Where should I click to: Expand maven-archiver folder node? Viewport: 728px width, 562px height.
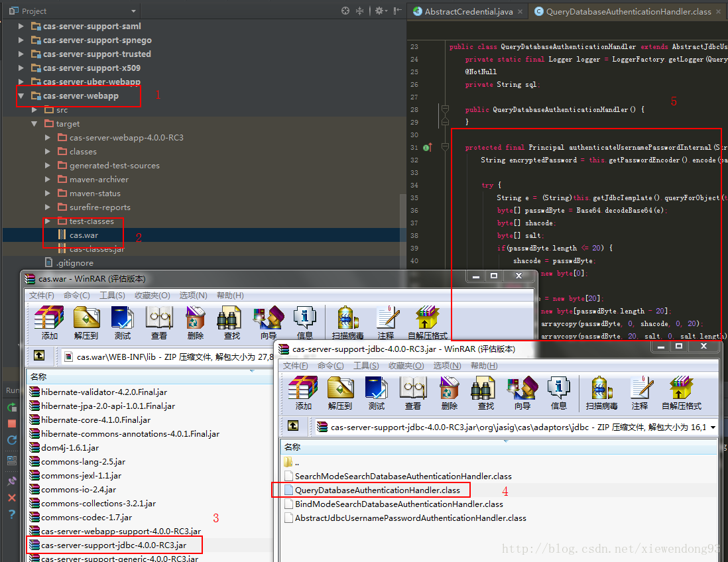coord(48,180)
